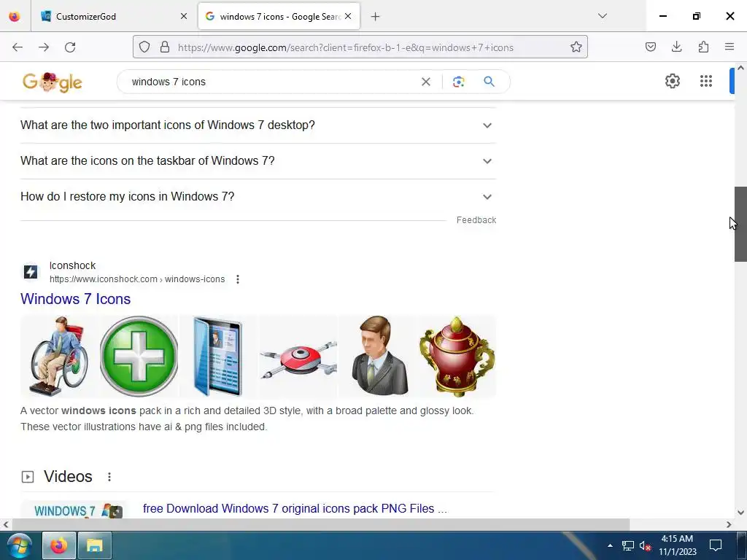Open red golden urn thumbnail

(x=457, y=356)
